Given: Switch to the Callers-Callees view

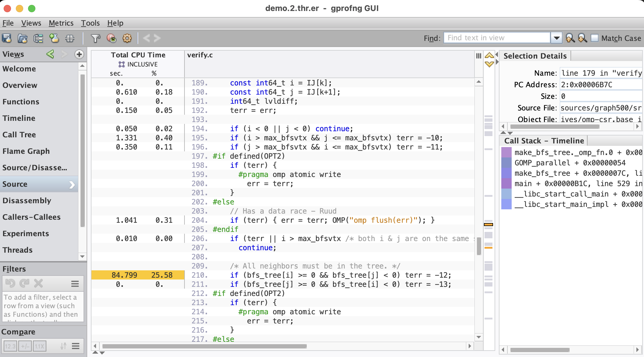Looking at the screenshot, I should (31, 217).
